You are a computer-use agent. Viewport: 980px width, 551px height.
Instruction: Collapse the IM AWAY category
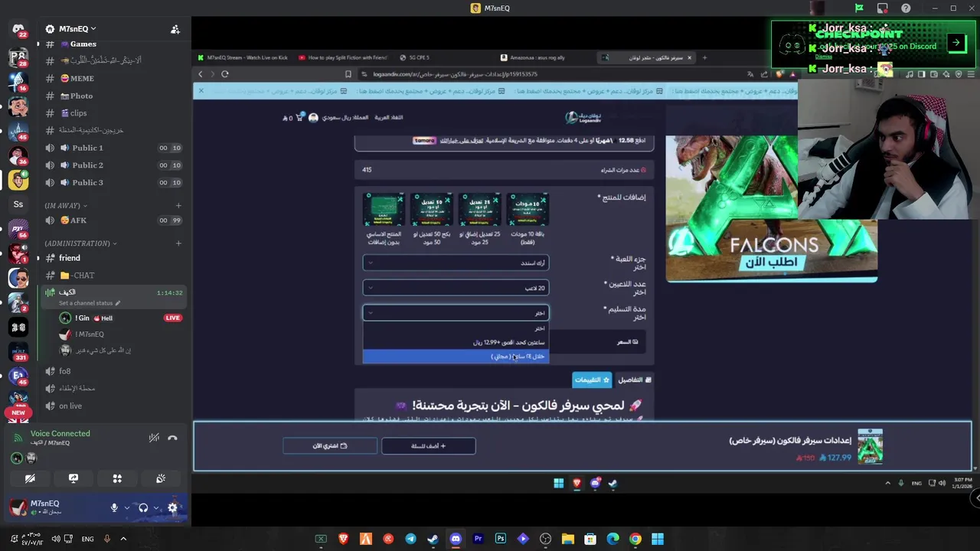pyautogui.click(x=66, y=205)
